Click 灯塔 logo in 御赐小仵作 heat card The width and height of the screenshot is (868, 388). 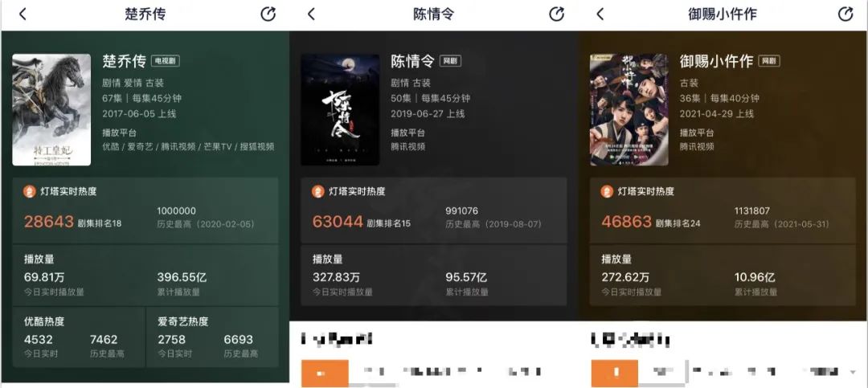(607, 191)
